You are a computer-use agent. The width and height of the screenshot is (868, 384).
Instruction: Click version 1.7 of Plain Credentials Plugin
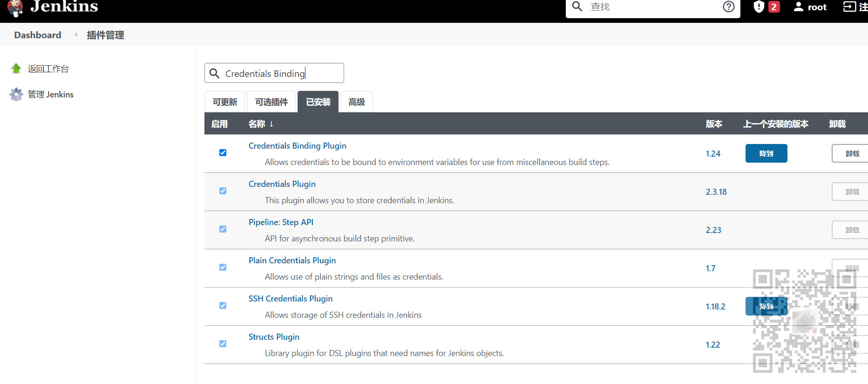point(711,268)
